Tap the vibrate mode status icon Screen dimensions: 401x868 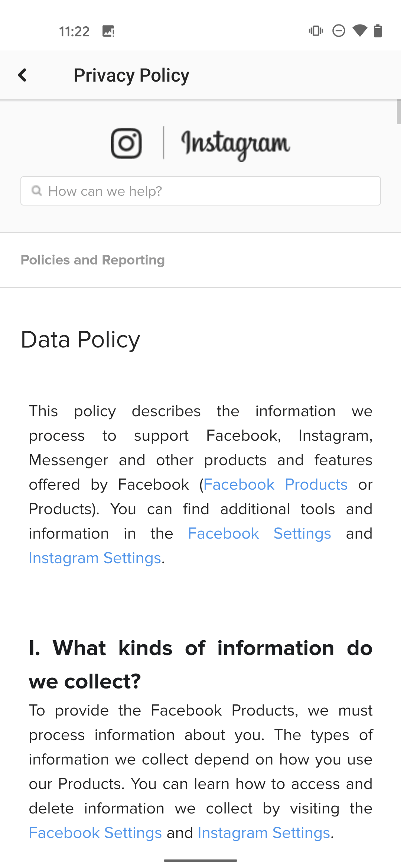pyautogui.click(x=316, y=31)
